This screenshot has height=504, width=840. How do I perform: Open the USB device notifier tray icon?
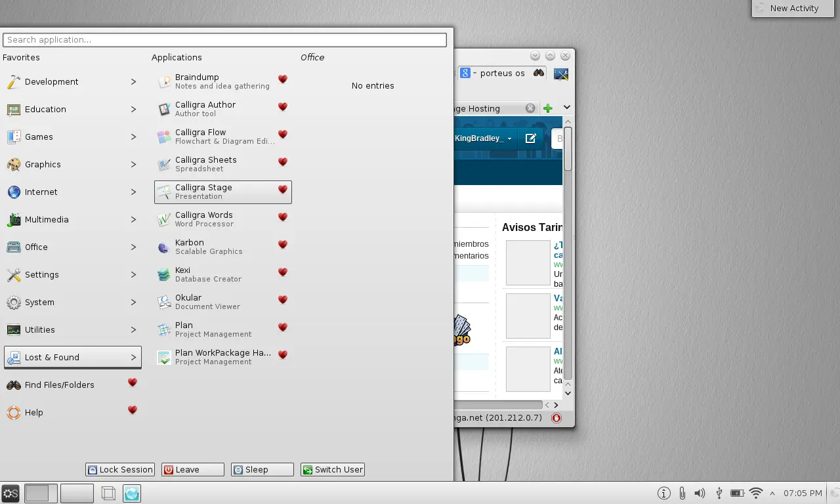[x=719, y=493]
